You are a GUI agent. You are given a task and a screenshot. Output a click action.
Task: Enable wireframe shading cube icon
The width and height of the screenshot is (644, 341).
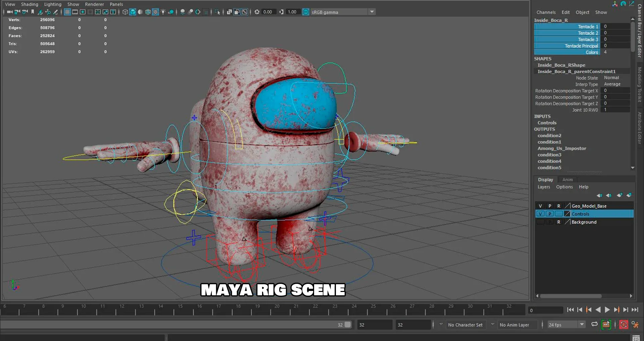pyautogui.click(x=125, y=12)
